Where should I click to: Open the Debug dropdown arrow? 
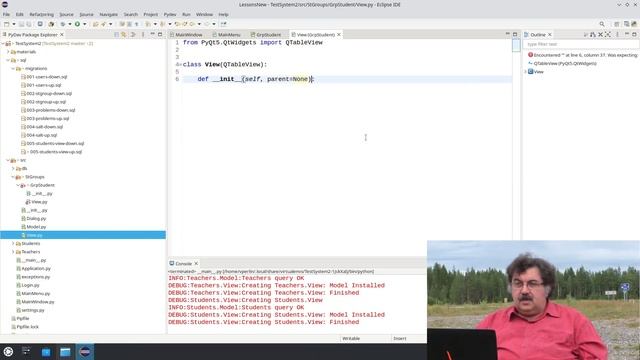[70, 24]
